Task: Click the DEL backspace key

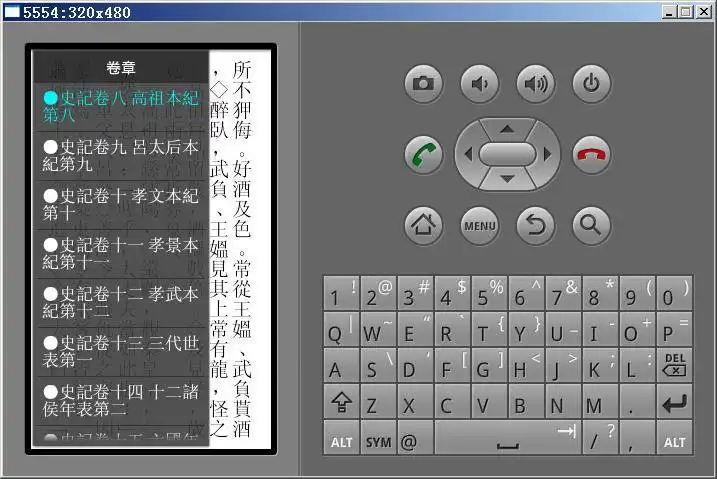Action: 674,366
